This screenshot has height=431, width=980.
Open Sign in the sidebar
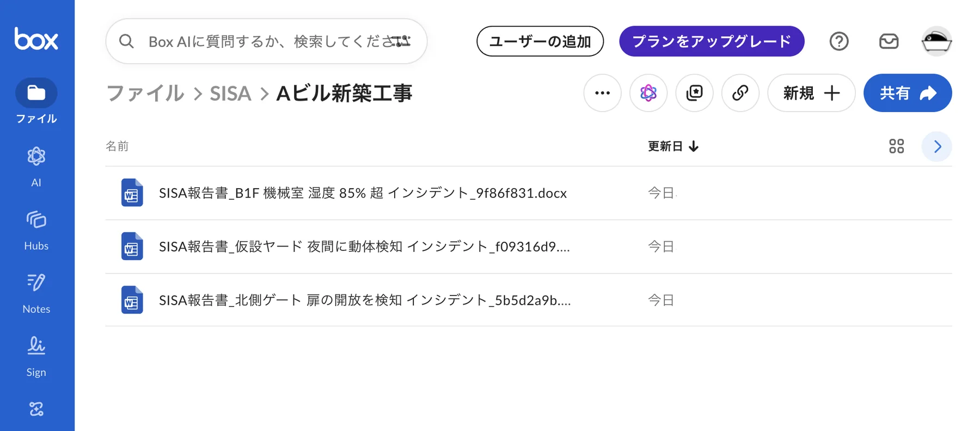[x=36, y=356]
